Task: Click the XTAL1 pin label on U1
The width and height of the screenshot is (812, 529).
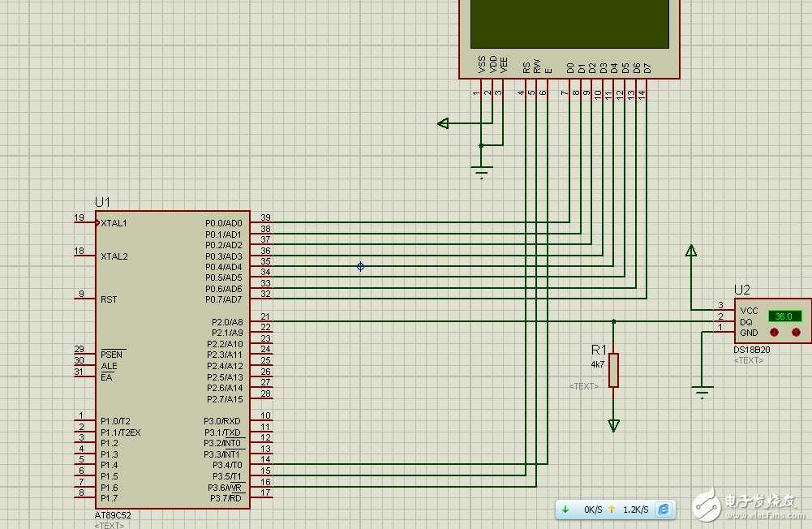Action: click(114, 223)
